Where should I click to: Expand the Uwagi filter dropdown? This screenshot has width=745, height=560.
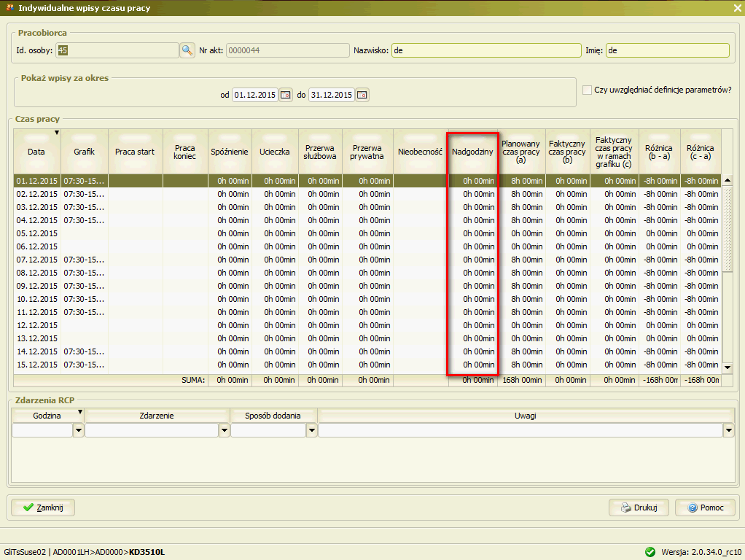[x=729, y=431]
